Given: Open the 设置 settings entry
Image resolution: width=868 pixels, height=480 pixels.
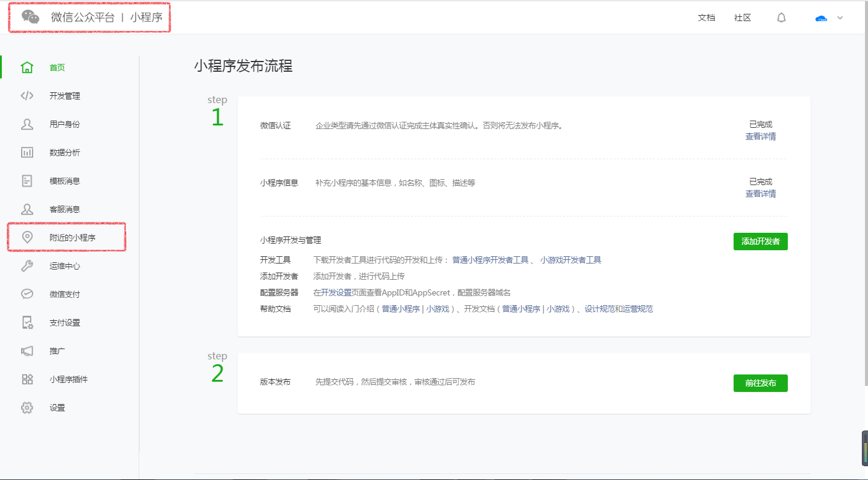Looking at the screenshot, I should (x=27, y=407).
